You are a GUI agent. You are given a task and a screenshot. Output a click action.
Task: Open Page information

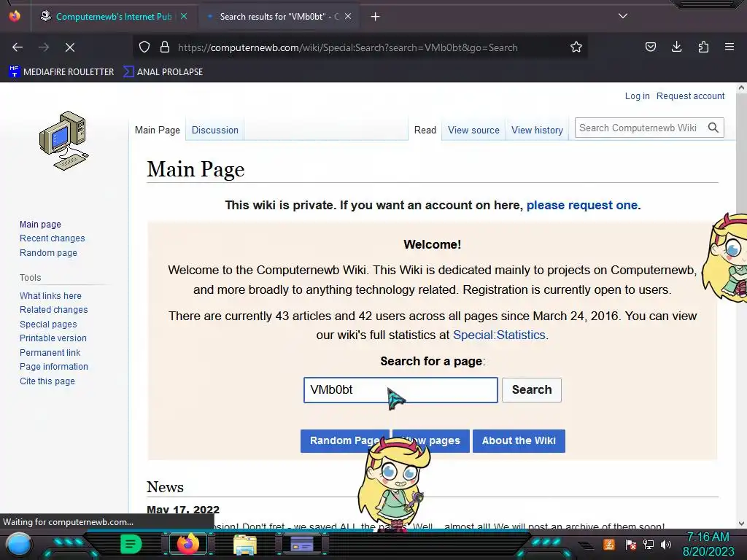[x=54, y=367]
